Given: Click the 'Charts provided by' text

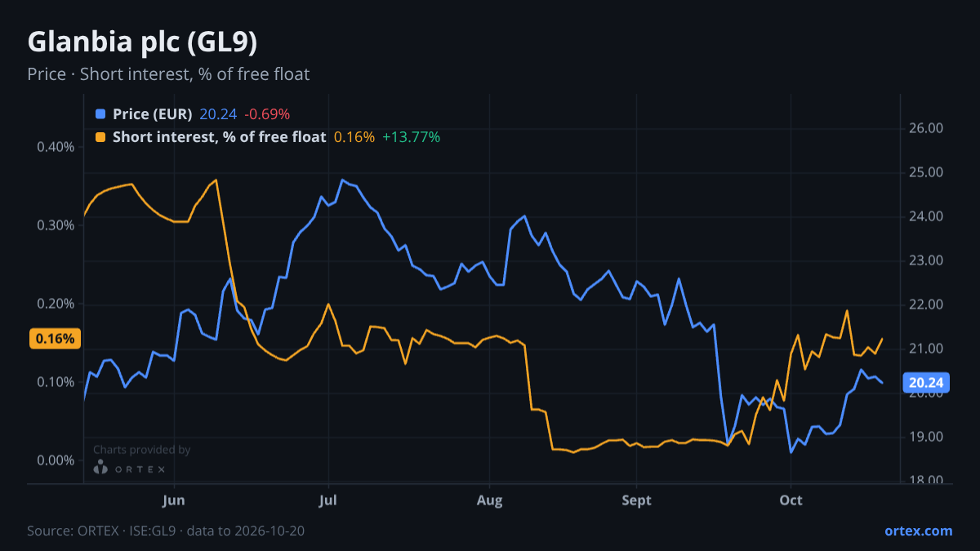Looking at the screenshot, I should tap(142, 450).
